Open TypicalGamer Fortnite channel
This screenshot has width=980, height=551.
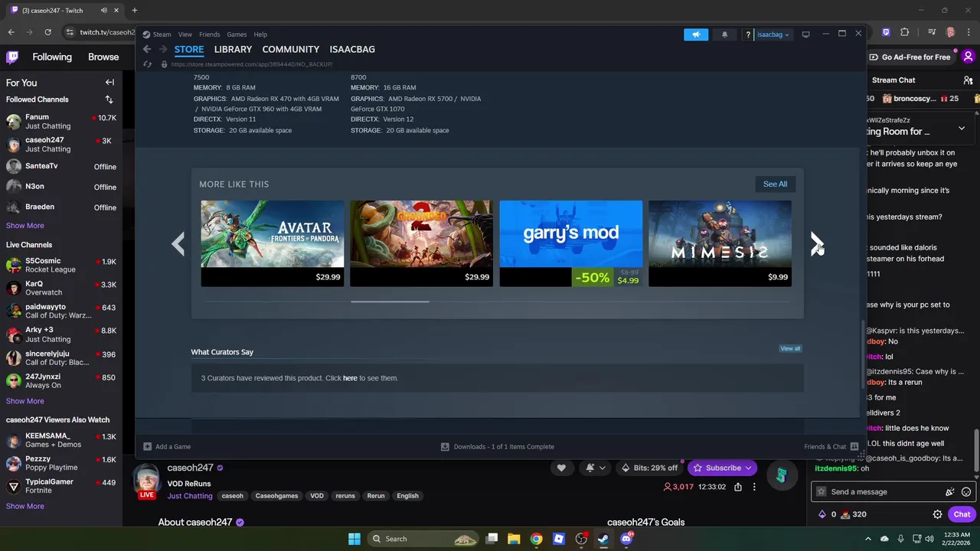61,486
